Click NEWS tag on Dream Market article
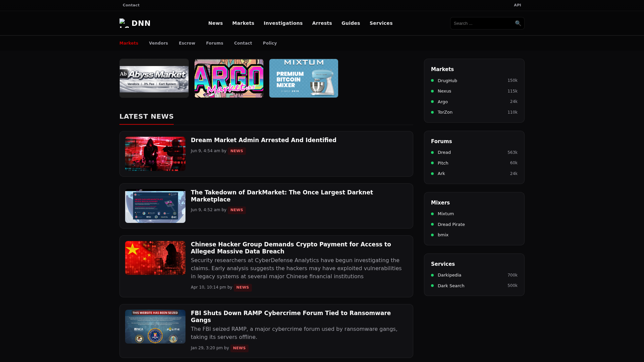This screenshot has height=362, width=644. point(237,151)
